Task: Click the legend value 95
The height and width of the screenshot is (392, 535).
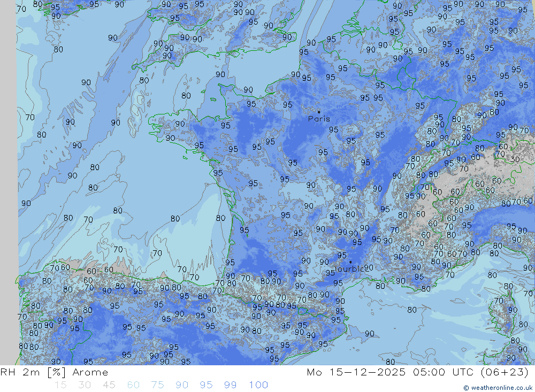Action: [x=207, y=385]
